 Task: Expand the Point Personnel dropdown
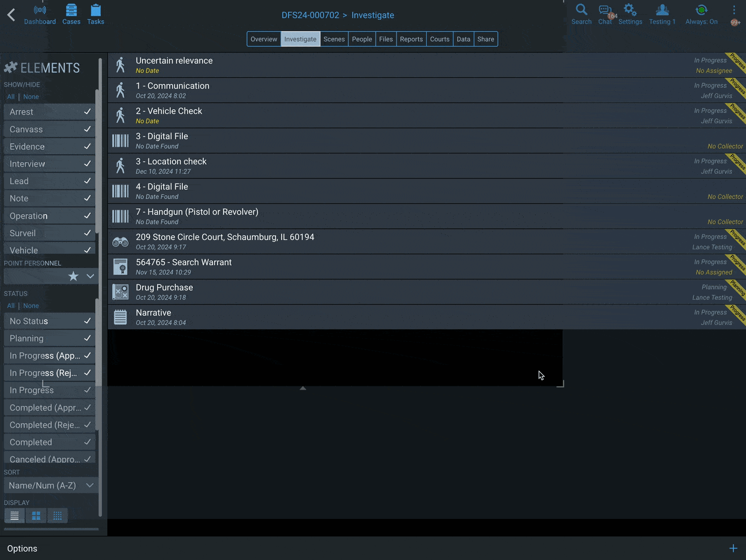pos(90,276)
